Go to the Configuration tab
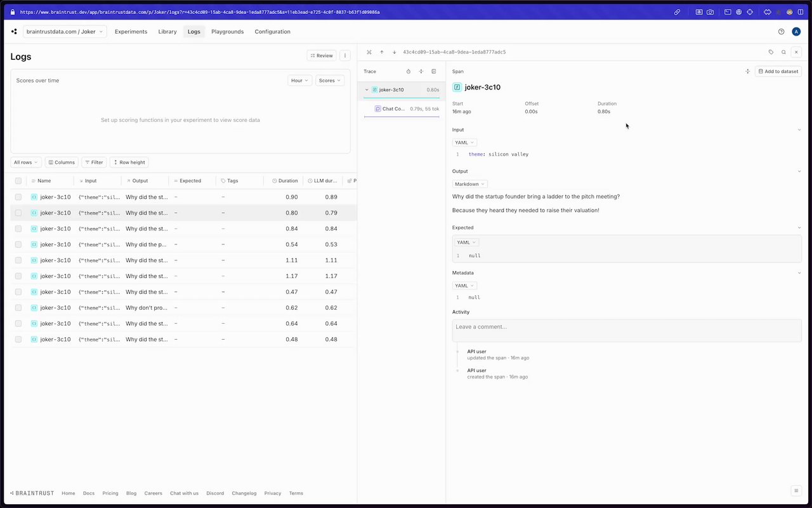This screenshot has height=508, width=812. click(273, 32)
